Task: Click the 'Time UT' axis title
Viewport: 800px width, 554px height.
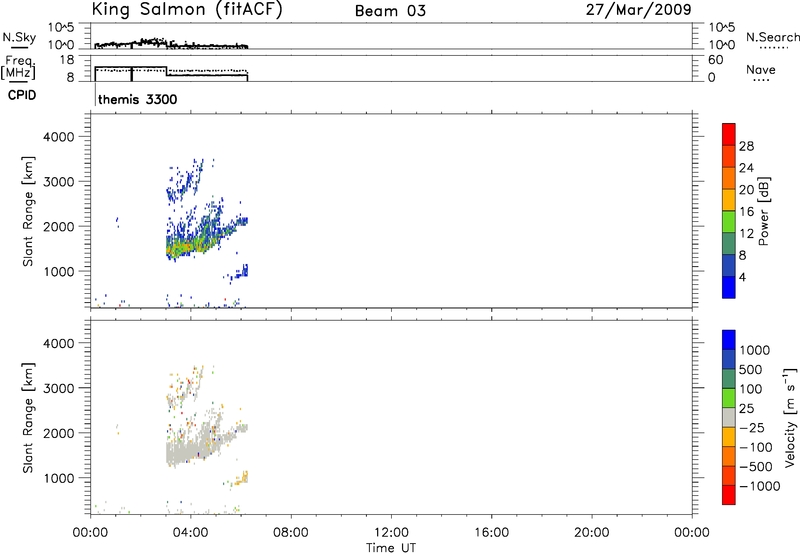Action: pos(391,548)
